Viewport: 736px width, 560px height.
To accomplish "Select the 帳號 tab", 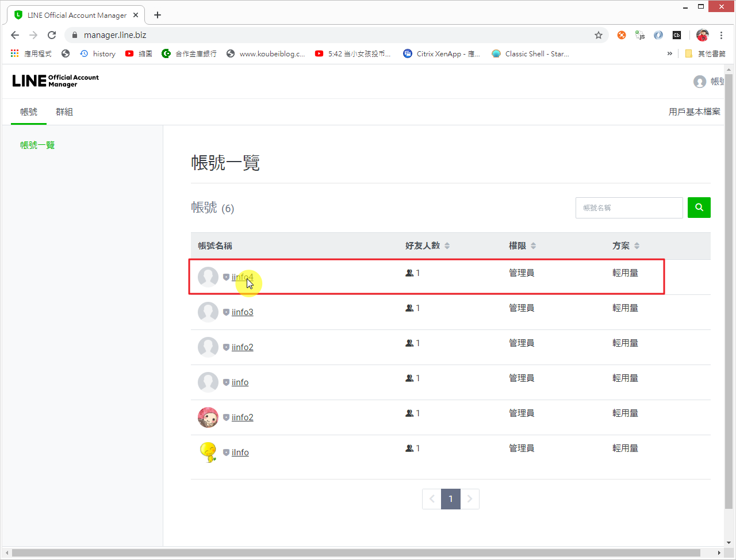I will (x=28, y=112).
